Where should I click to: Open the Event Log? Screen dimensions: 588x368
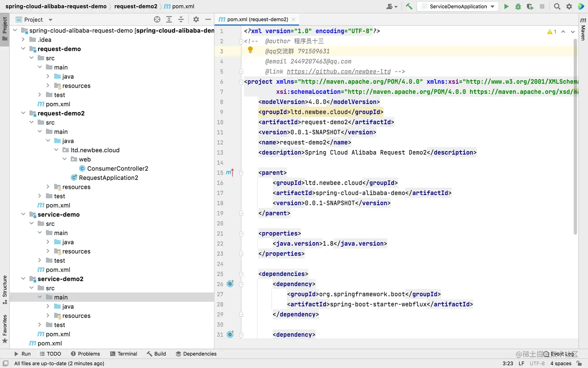(x=562, y=354)
